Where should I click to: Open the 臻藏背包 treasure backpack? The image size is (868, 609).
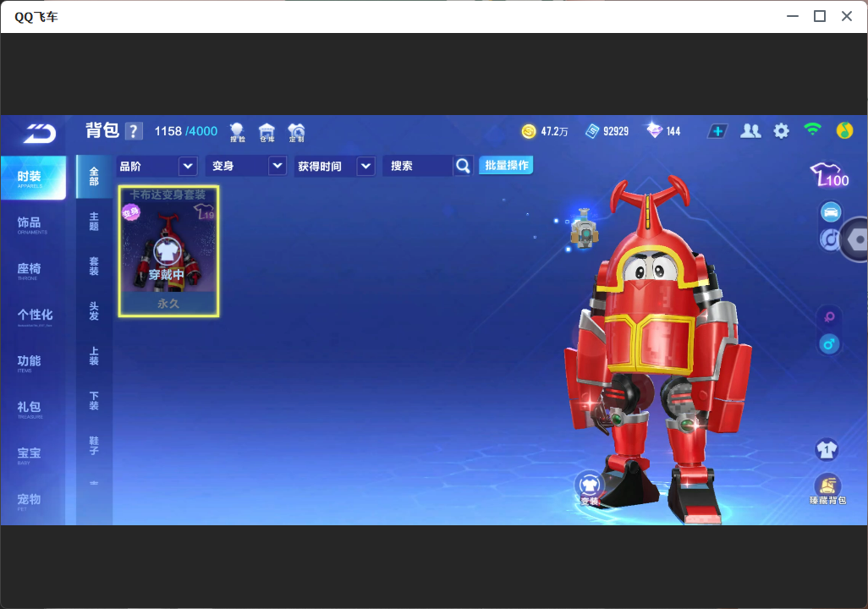click(827, 490)
